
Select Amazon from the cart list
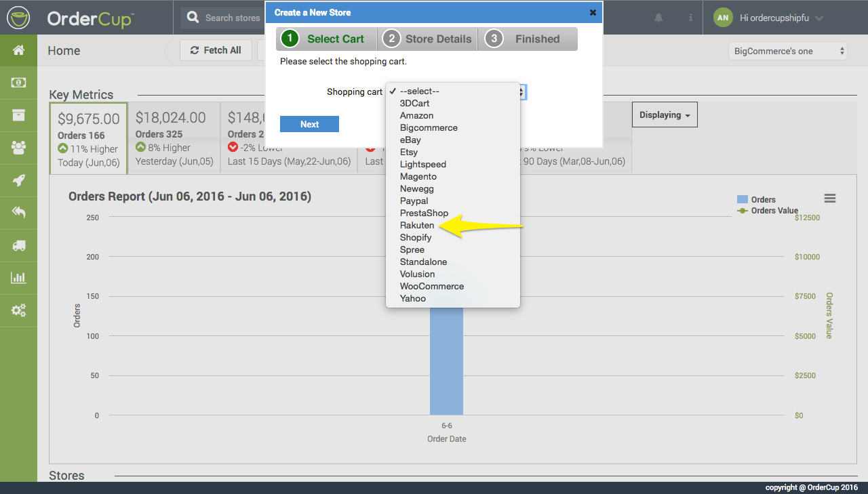(453, 115)
